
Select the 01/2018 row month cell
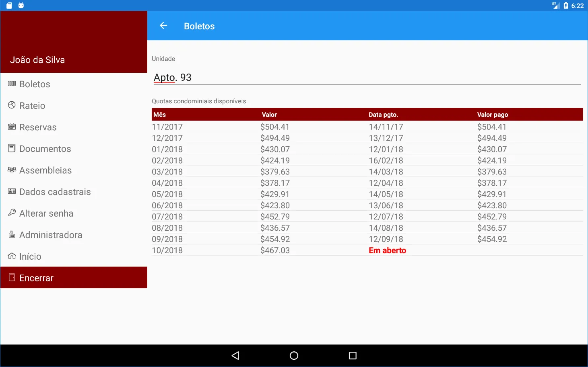pos(167,150)
